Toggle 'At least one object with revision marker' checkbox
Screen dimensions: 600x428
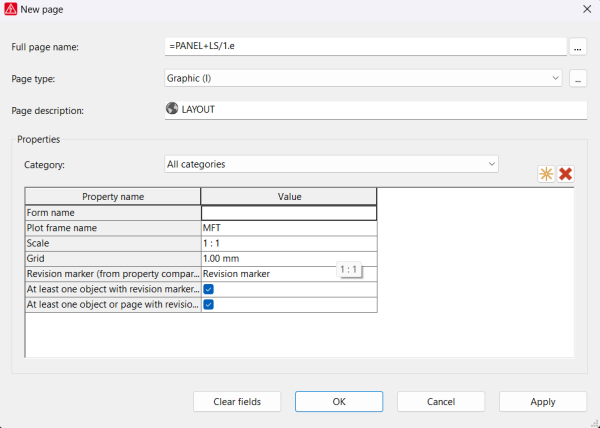pyautogui.click(x=209, y=289)
